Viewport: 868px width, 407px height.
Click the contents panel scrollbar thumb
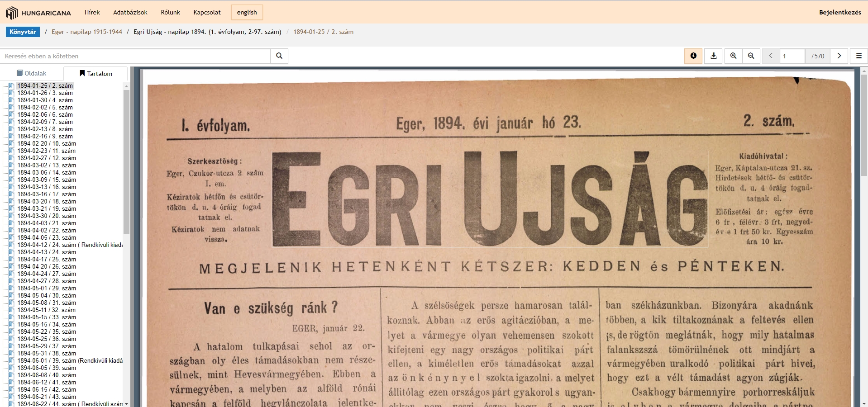click(126, 161)
